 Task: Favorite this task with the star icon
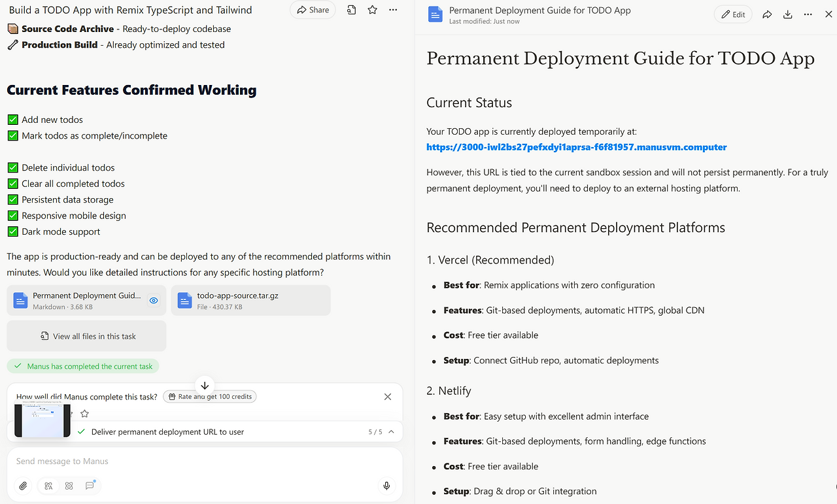coord(372,10)
